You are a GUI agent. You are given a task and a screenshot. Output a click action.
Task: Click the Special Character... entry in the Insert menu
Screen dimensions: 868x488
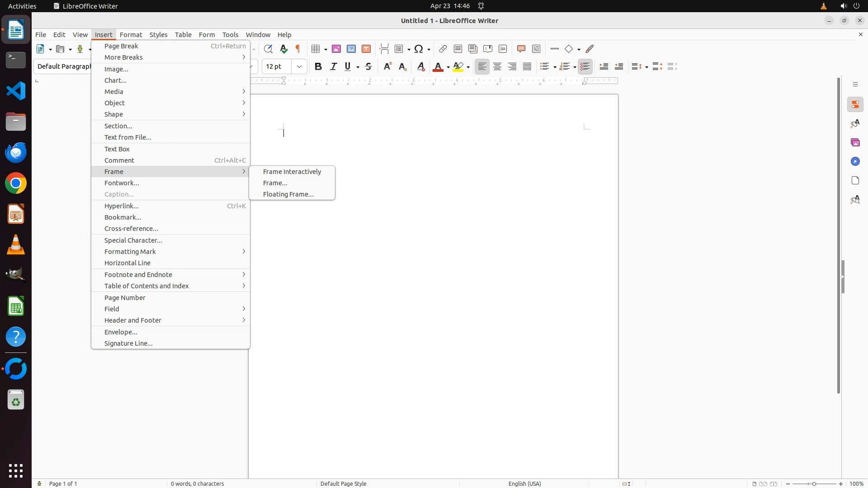[133, 240]
